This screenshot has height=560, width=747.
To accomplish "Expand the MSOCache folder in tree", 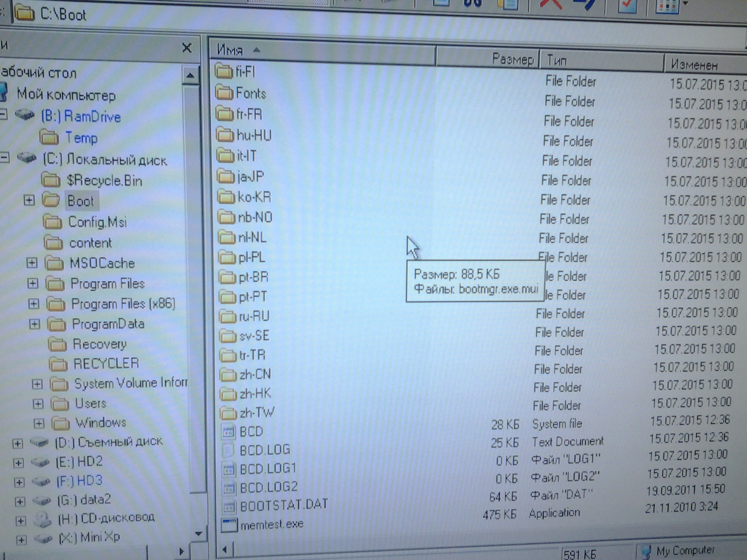I will pos(32,263).
